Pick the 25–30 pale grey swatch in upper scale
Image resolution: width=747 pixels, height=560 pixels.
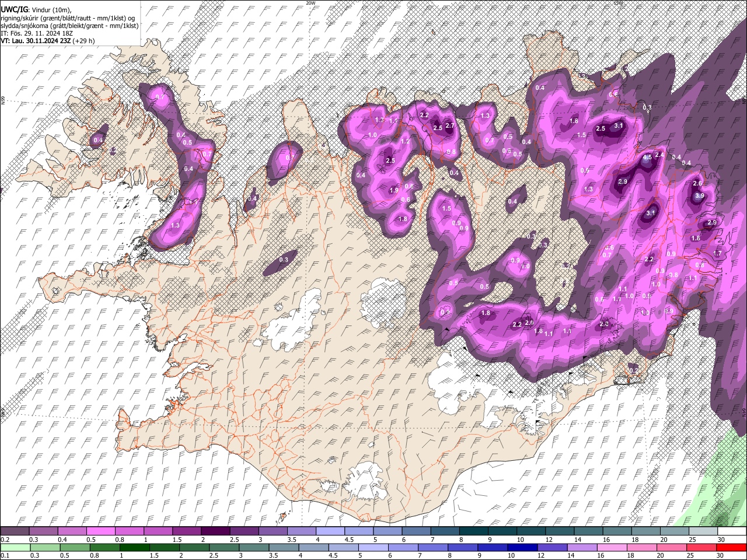pos(703,531)
